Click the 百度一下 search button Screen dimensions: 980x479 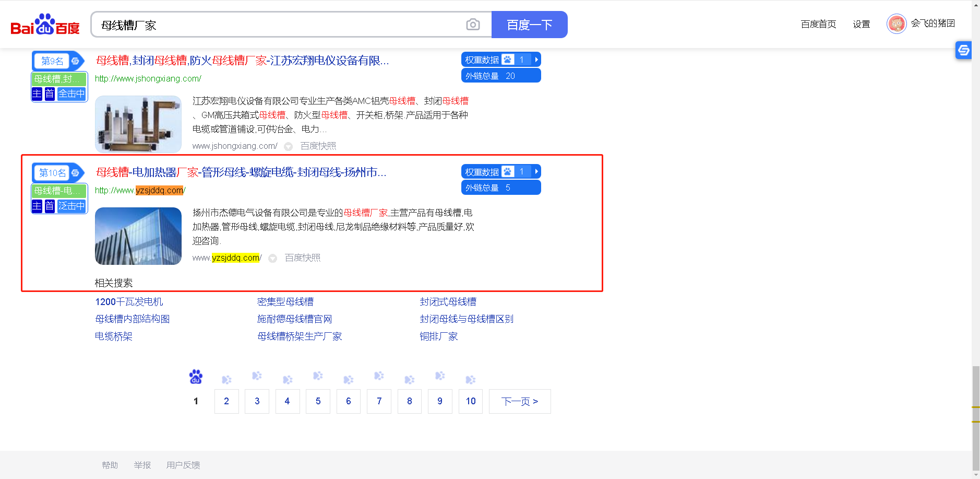pos(529,25)
